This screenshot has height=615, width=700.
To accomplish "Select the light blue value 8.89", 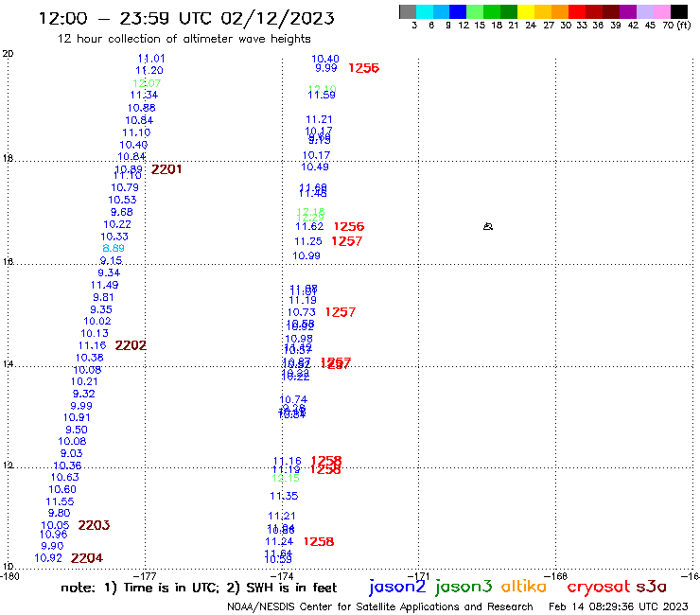I will [x=114, y=248].
